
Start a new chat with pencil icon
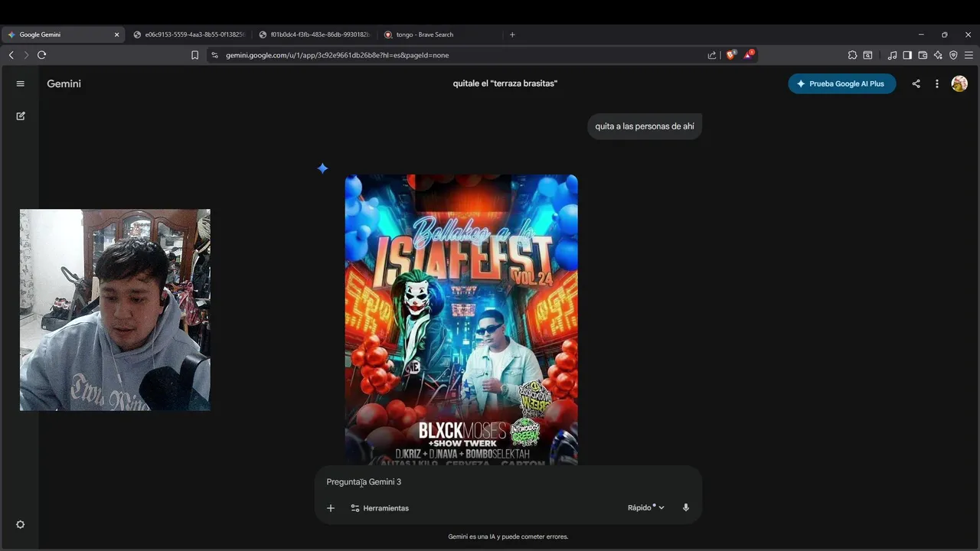click(21, 116)
